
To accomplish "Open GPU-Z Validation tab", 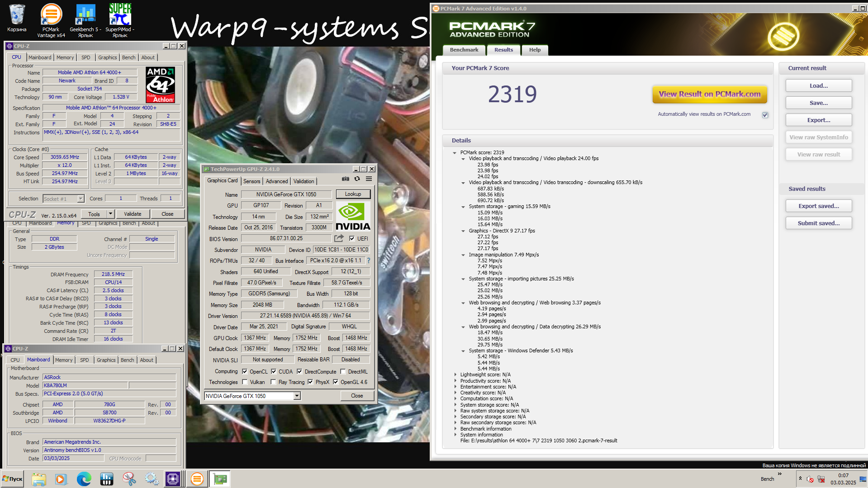I will point(304,181).
